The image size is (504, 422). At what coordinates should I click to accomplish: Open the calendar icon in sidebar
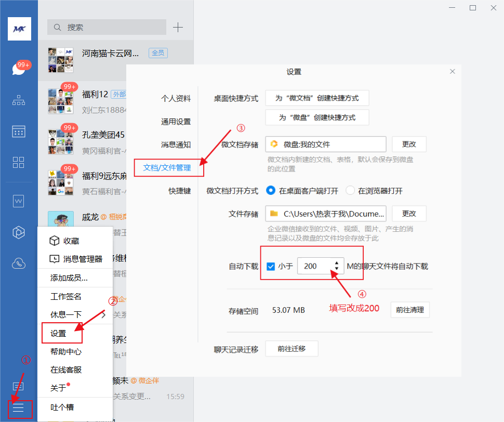coord(19,131)
